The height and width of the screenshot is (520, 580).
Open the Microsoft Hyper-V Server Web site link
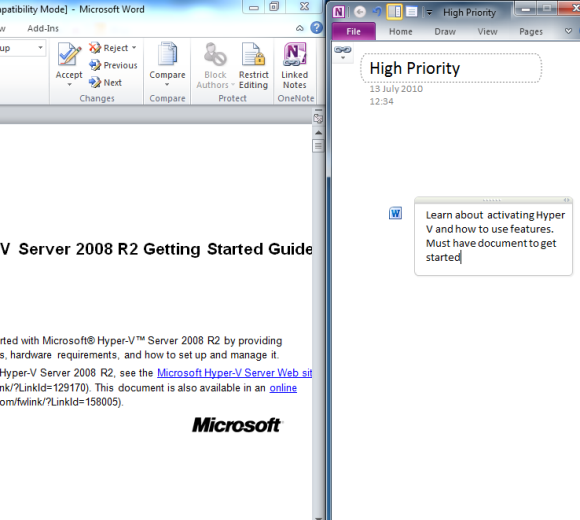pos(235,373)
